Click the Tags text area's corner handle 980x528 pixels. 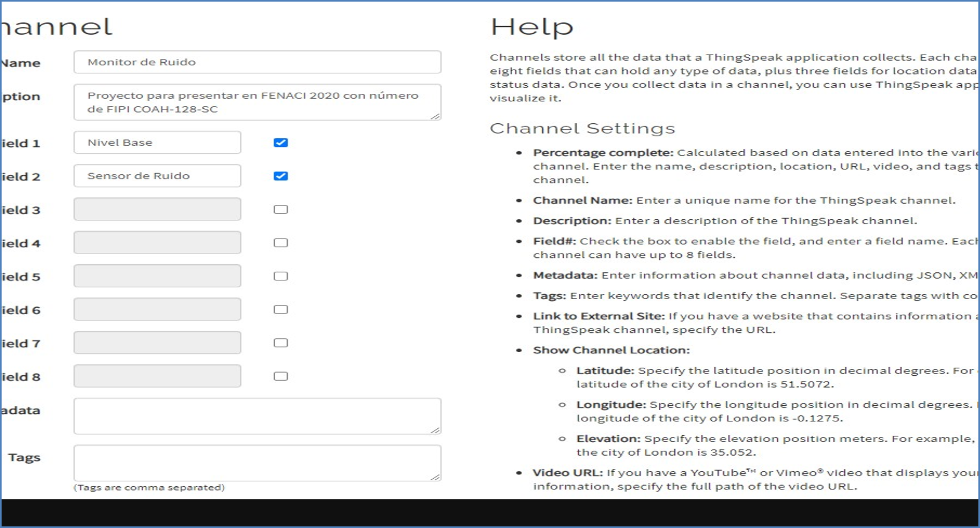click(436, 477)
